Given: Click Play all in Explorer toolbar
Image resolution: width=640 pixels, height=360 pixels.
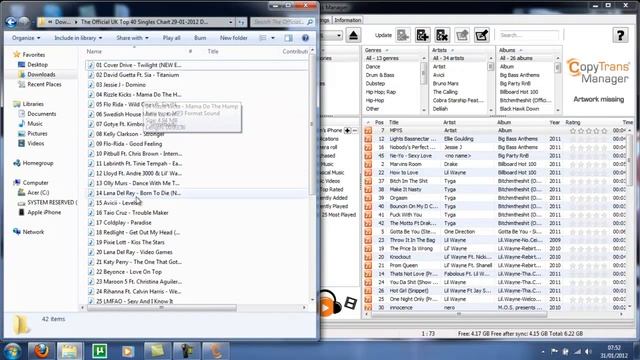Looking at the screenshot, I should [171, 38].
